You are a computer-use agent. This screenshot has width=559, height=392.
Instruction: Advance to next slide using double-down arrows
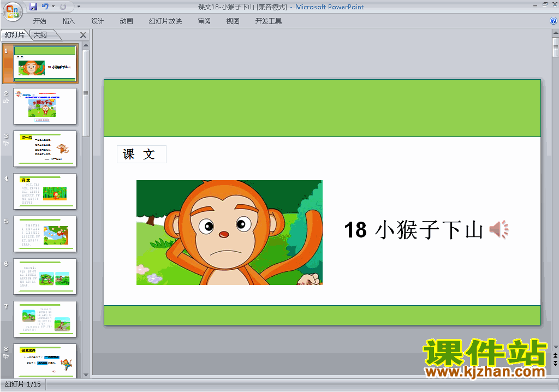pyautogui.click(x=555, y=363)
